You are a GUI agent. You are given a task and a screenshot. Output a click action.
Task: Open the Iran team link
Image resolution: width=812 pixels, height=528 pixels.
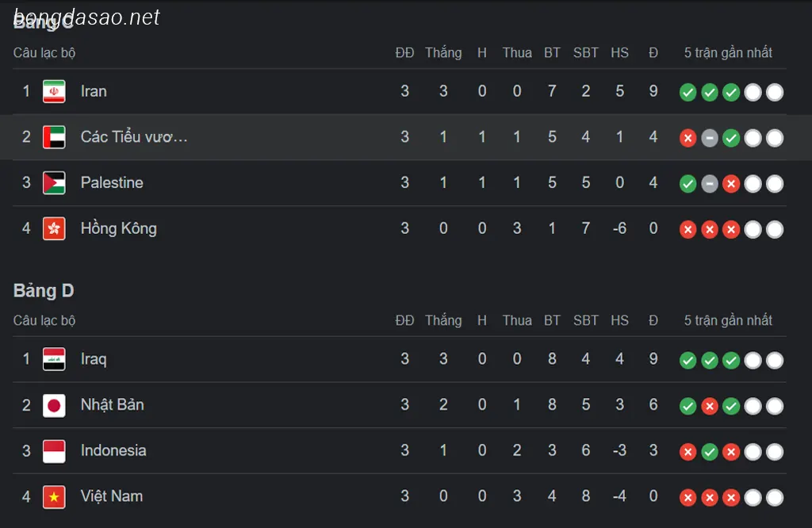(x=94, y=91)
